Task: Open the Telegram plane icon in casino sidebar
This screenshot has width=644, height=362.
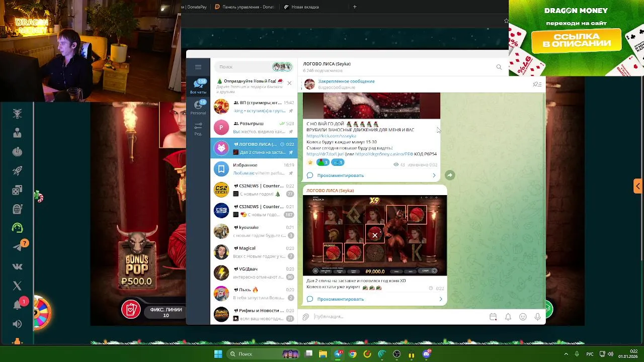Action: tap(18, 246)
